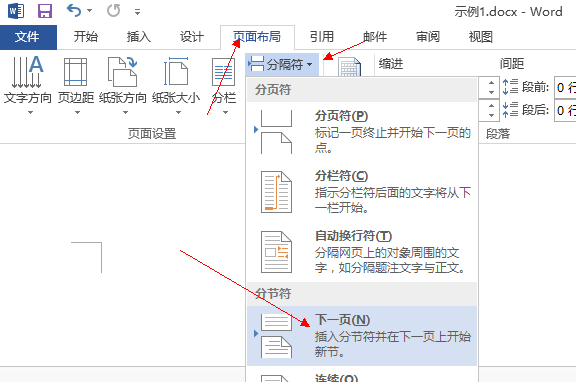Click the 段后 spacing-after value field

(x=565, y=110)
